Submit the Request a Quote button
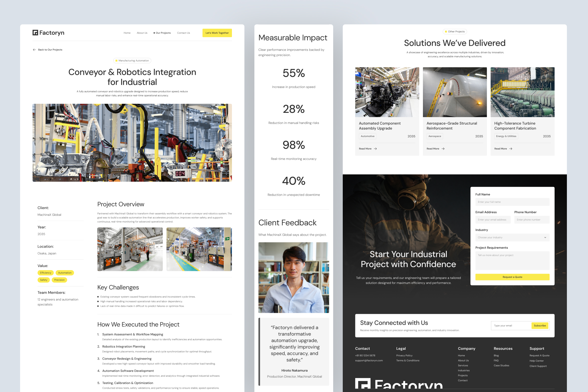 (512, 277)
